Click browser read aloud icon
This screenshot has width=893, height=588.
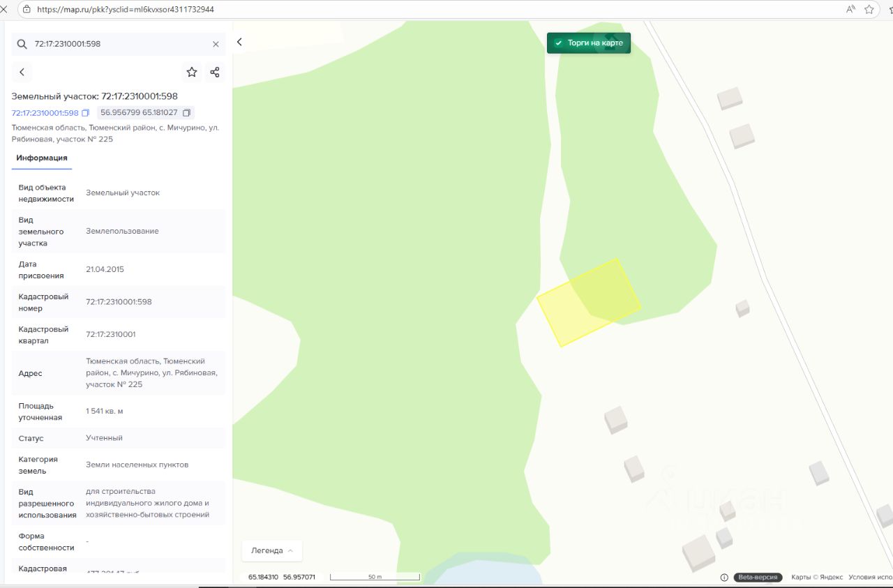[x=850, y=10]
